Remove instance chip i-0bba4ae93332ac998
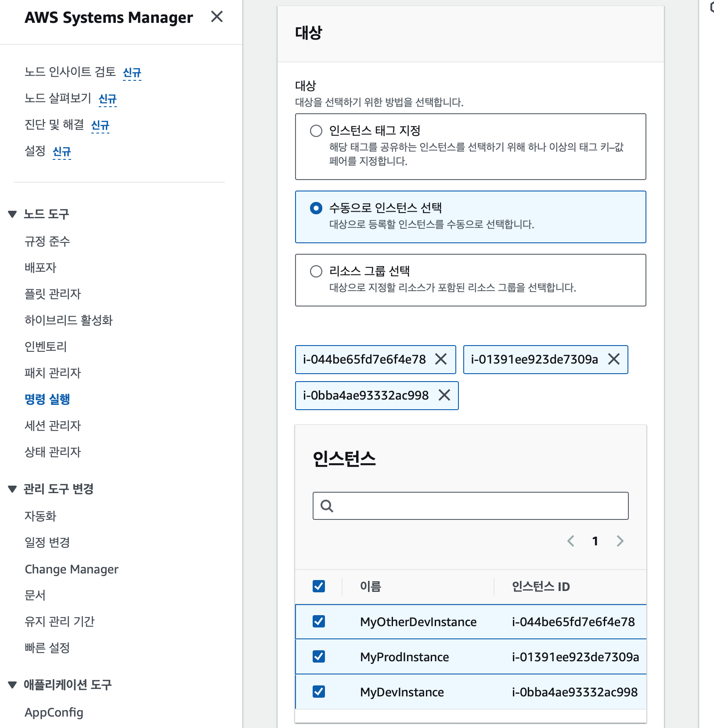Screen dimensions: 714x728 click(444, 395)
